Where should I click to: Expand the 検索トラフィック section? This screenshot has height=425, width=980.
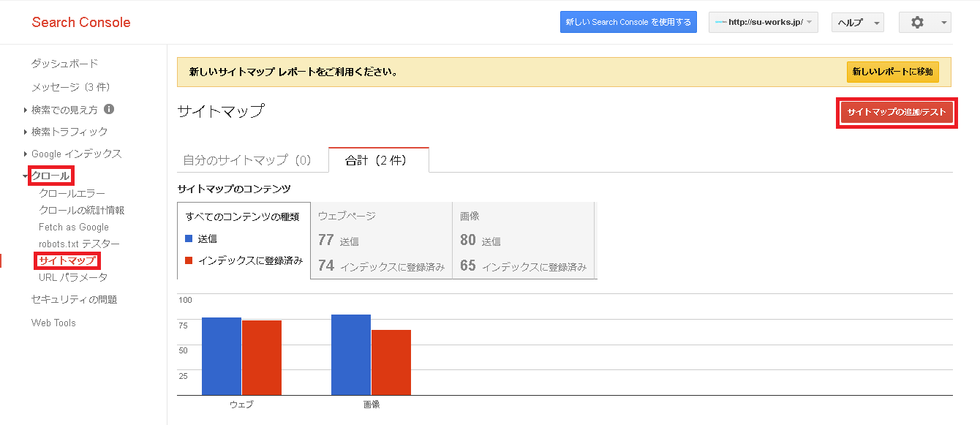point(69,132)
